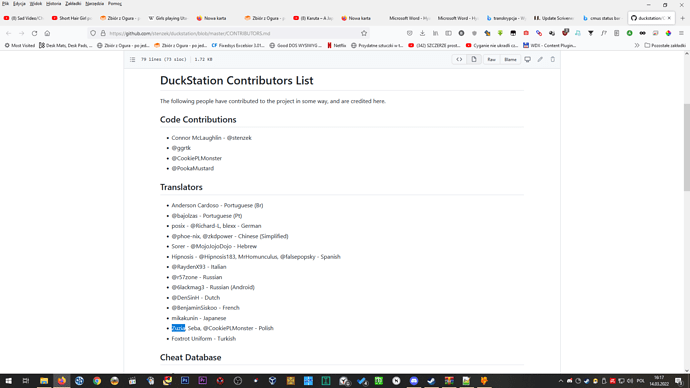This screenshot has width=690, height=388.
Task: Open the Netflix bookmark
Action: point(337,45)
